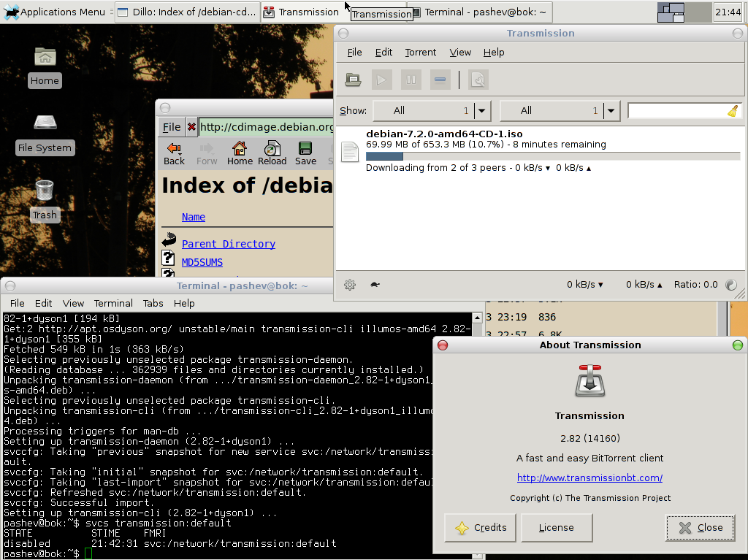Toggle turtle alternative speed limits
This screenshot has height=560, width=748.
click(x=375, y=285)
